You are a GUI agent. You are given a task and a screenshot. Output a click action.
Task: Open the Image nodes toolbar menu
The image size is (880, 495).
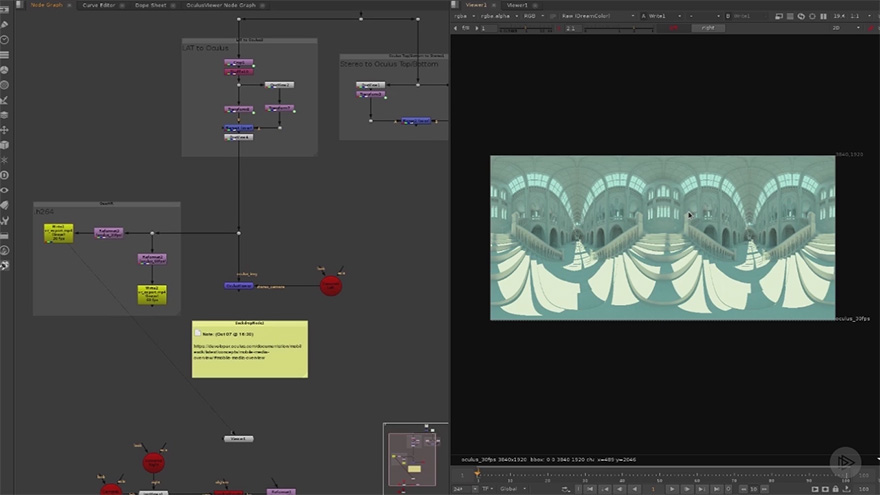tap(4, 10)
